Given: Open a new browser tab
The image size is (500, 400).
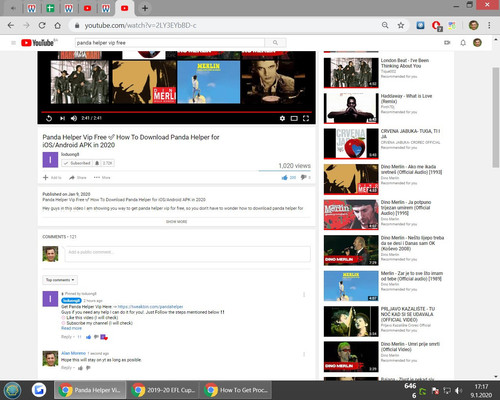Looking at the screenshot, I should (145, 8).
